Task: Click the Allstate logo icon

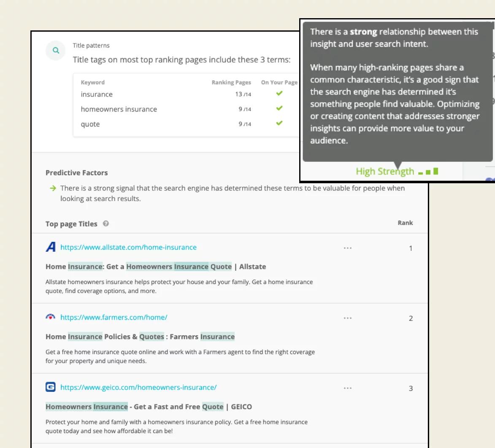Action: pos(51,247)
